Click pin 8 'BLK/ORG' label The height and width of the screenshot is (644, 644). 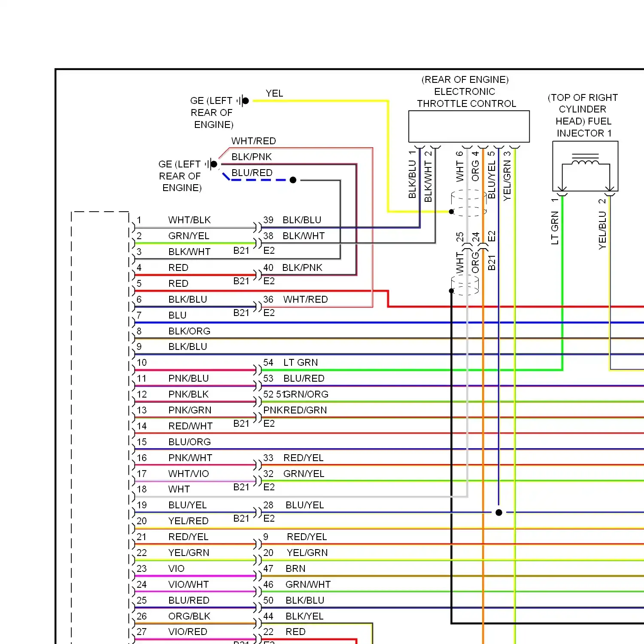tap(189, 331)
